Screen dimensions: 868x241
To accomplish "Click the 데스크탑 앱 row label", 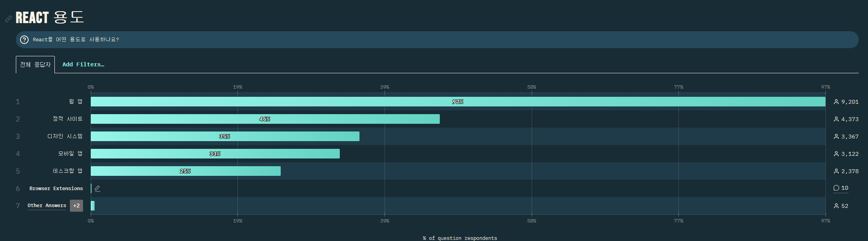I will pyautogui.click(x=68, y=171).
